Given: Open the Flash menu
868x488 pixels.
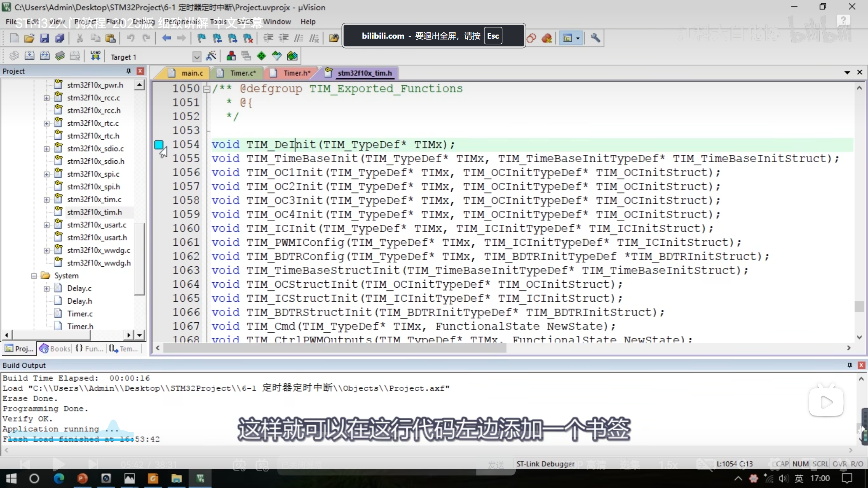Looking at the screenshot, I should (x=114, y=22).
